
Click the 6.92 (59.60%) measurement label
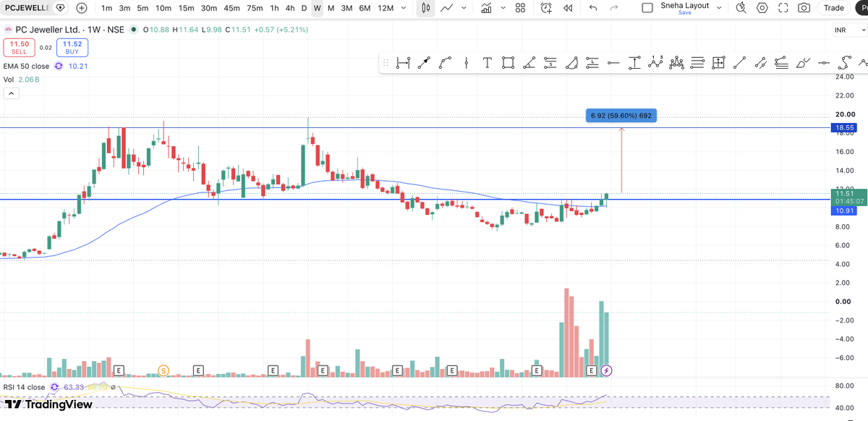click(x=621, y=116)
